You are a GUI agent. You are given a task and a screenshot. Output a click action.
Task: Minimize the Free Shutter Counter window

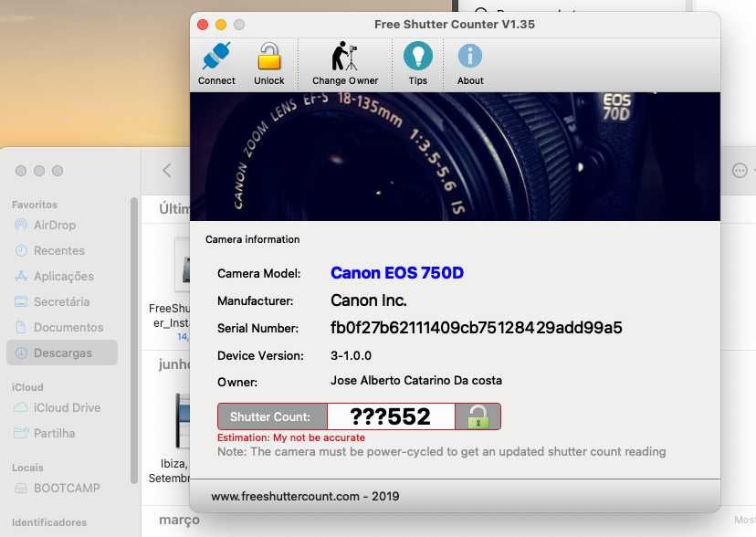click(221, 24)
